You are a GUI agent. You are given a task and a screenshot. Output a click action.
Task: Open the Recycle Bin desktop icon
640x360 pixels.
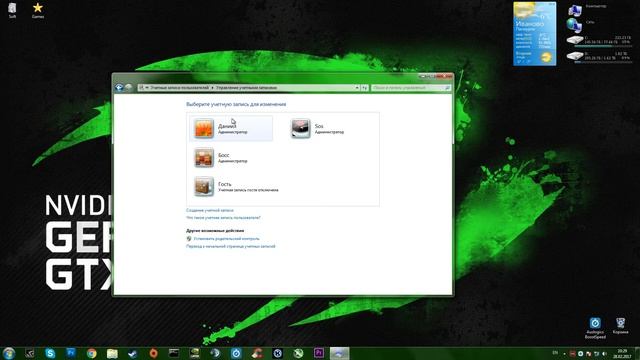pos(620,326)
